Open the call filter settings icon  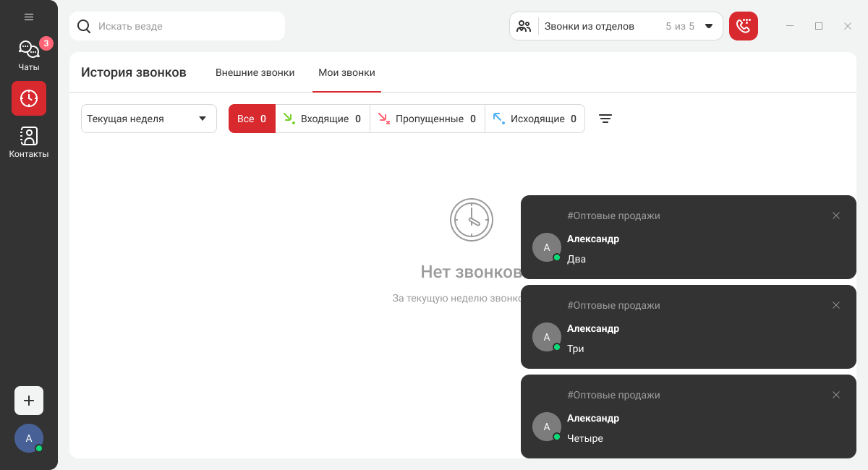click(605, 119)
